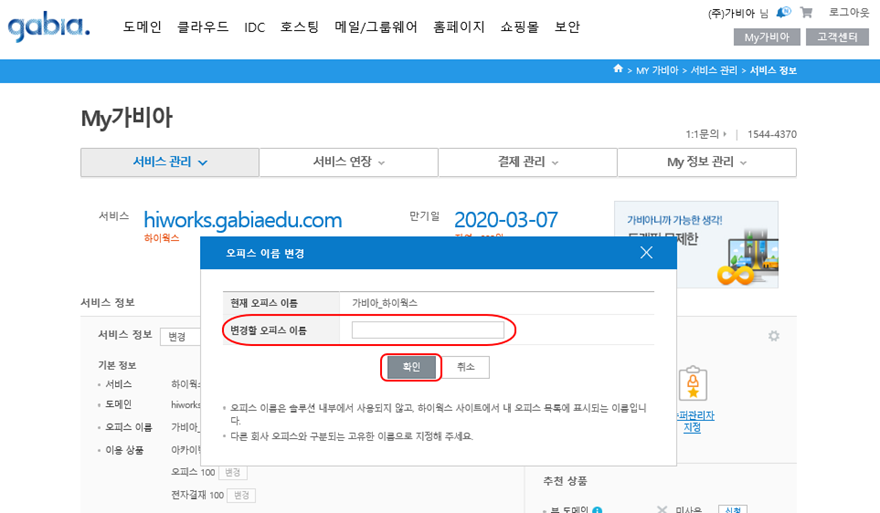880x513 pixels.
Task: Cancel with the 취소 button
Action: coord(466,367)
